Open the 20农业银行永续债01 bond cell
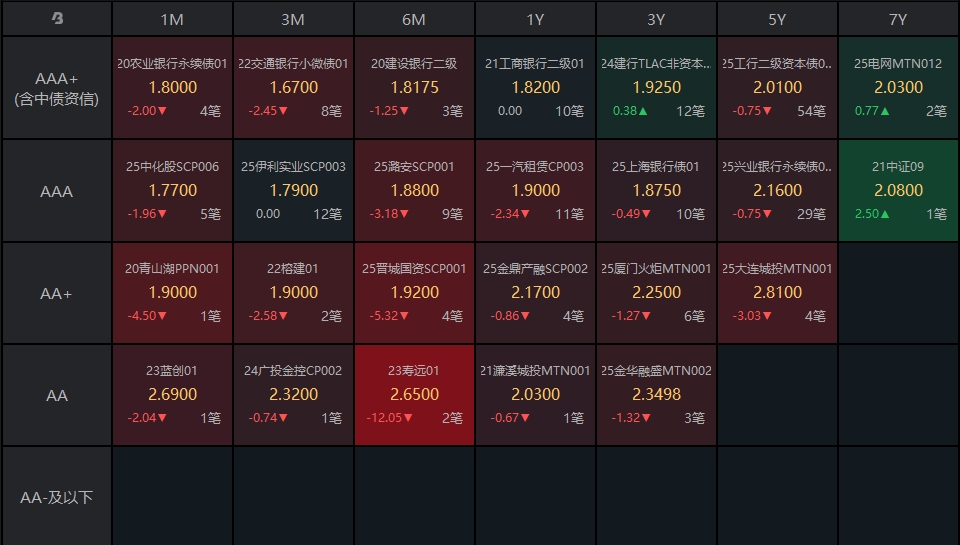Image resolution: width=960 pixels, height=545 pixels. [x=172, y=88]
